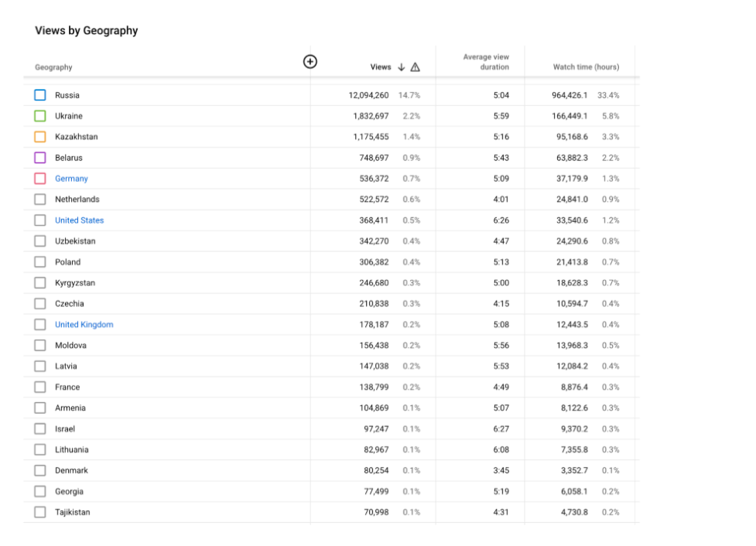
Task: Toggle the red Germany checkbox
Action: [40, 179]
